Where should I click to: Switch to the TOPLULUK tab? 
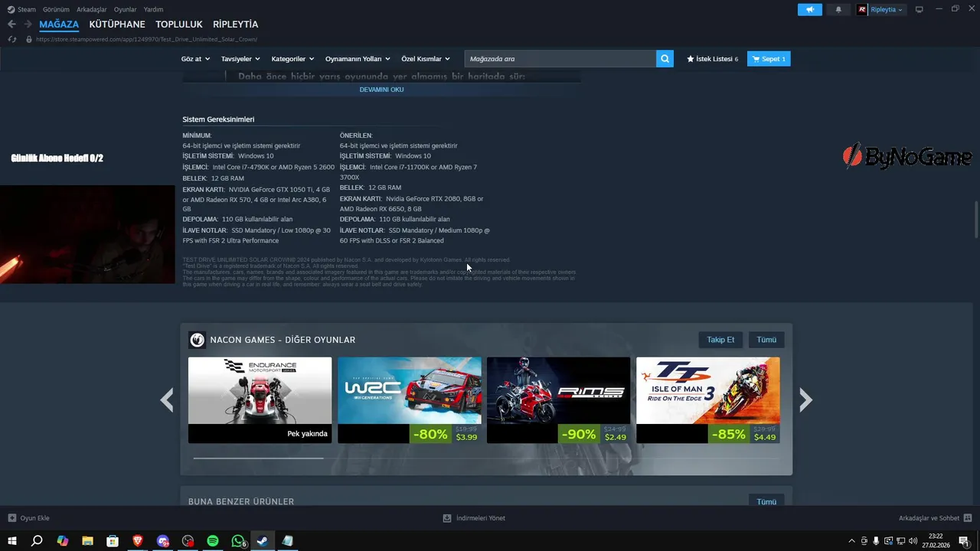pyautogui.click(x=179, y=24)
